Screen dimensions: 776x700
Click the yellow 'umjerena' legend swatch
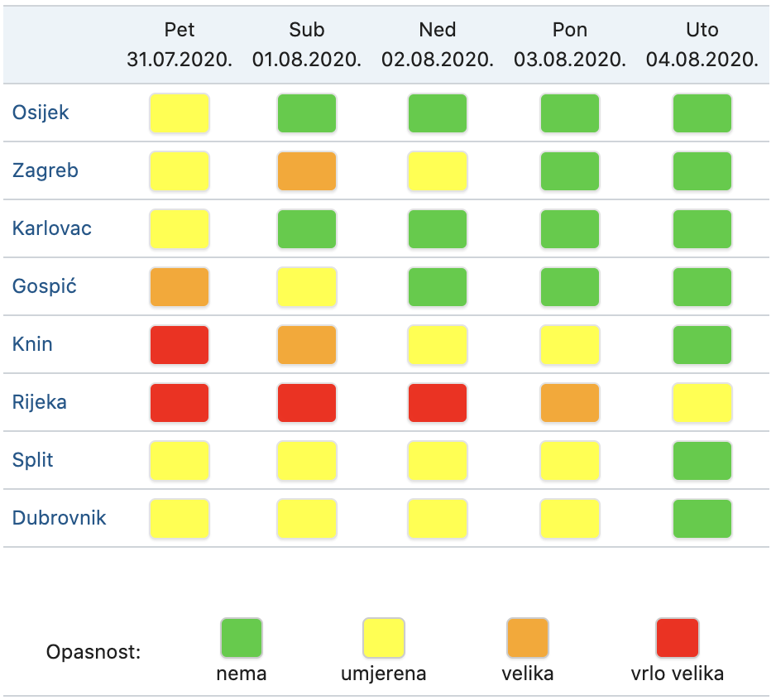point(384,638)
